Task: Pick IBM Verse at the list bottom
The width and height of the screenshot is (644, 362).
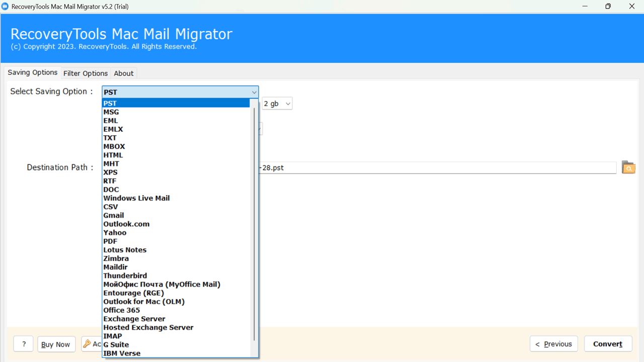Action: (176, 353)
